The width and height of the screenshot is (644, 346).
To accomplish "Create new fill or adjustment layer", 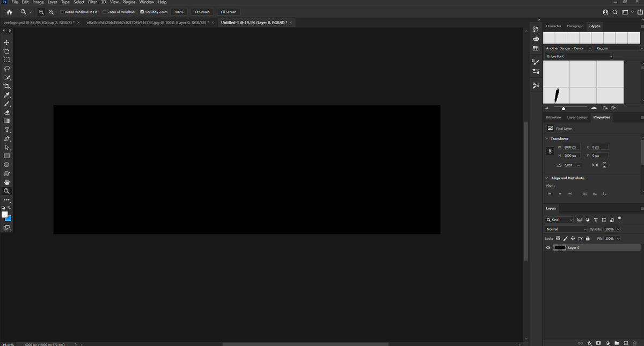I will (x=608, y=342).
